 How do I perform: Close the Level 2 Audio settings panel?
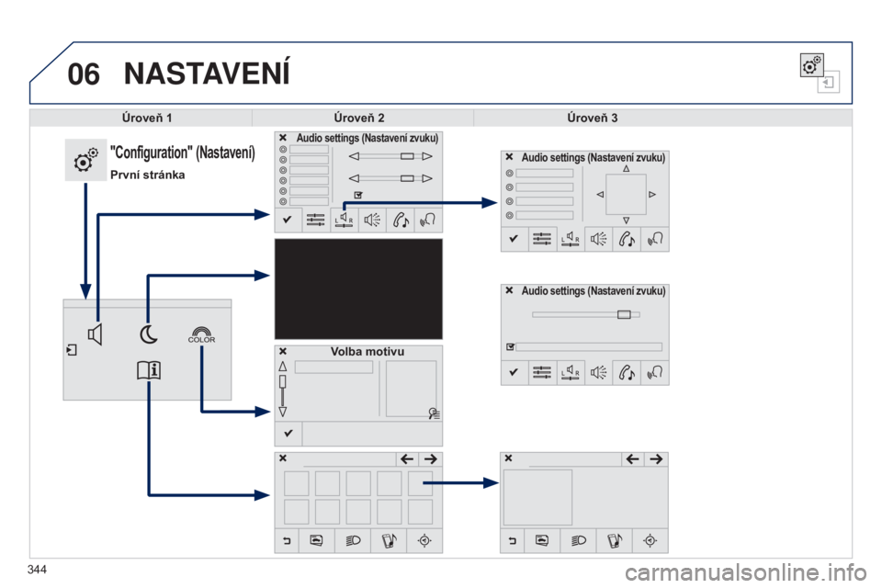[x=283, y=137]
